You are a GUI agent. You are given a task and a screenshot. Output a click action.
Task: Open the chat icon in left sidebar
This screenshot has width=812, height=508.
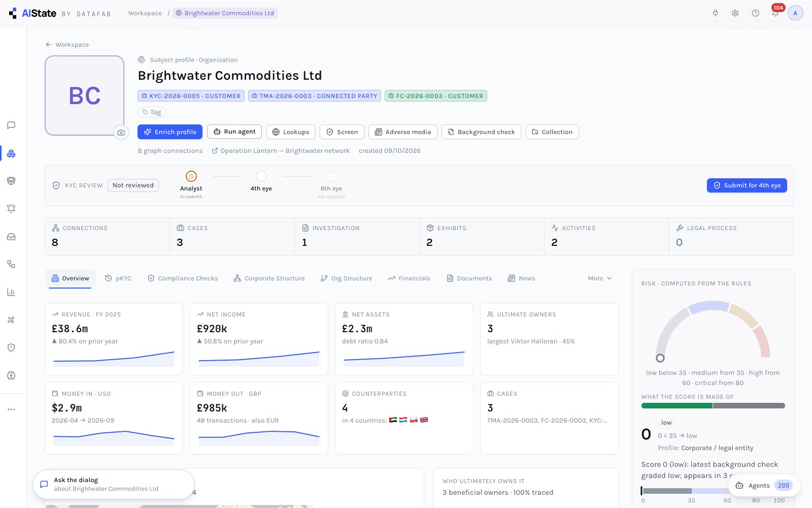click(x=11, y=125)
